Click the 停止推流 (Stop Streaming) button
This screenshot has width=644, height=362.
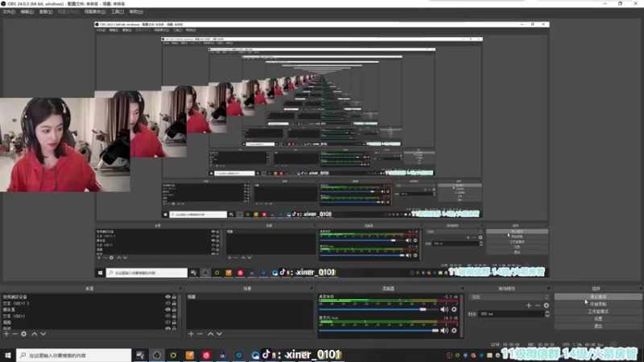(x=598, y=297)
